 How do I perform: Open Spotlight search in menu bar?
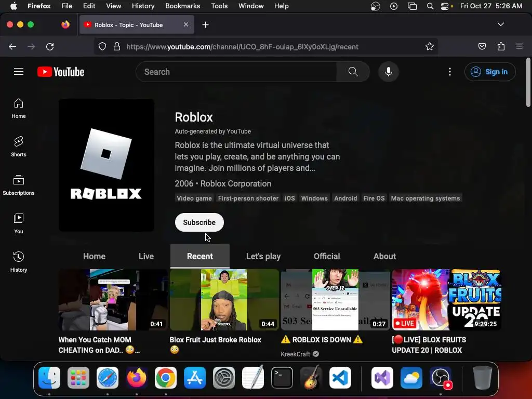point(430,6)
